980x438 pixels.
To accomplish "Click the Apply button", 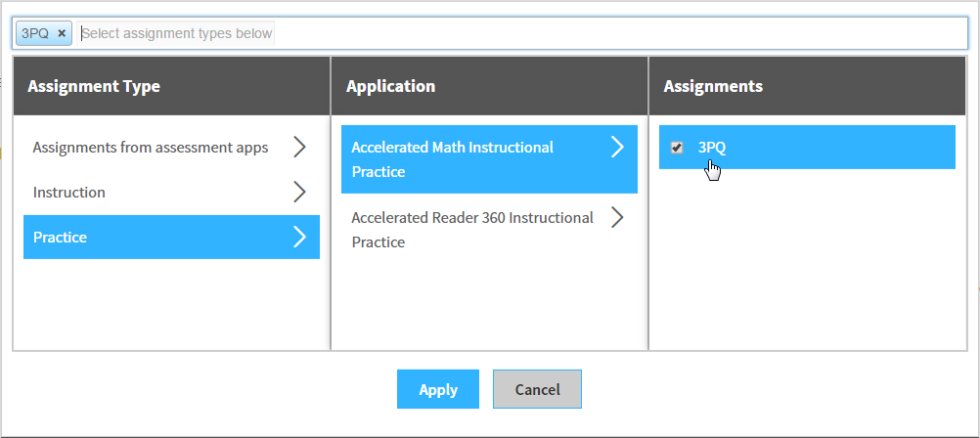I will tap(438, 389).
